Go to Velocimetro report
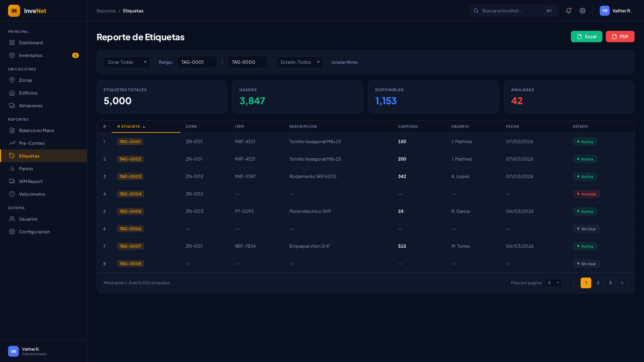 32,194
